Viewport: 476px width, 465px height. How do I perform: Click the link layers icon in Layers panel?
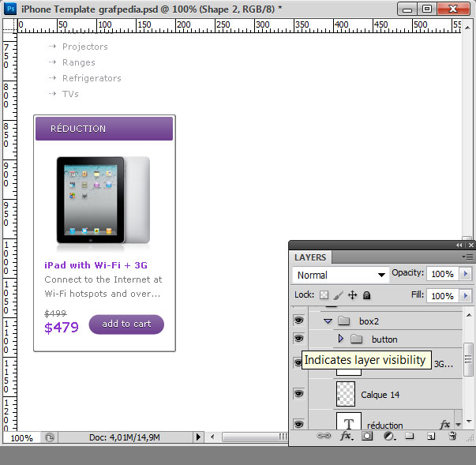coord(324,436)
